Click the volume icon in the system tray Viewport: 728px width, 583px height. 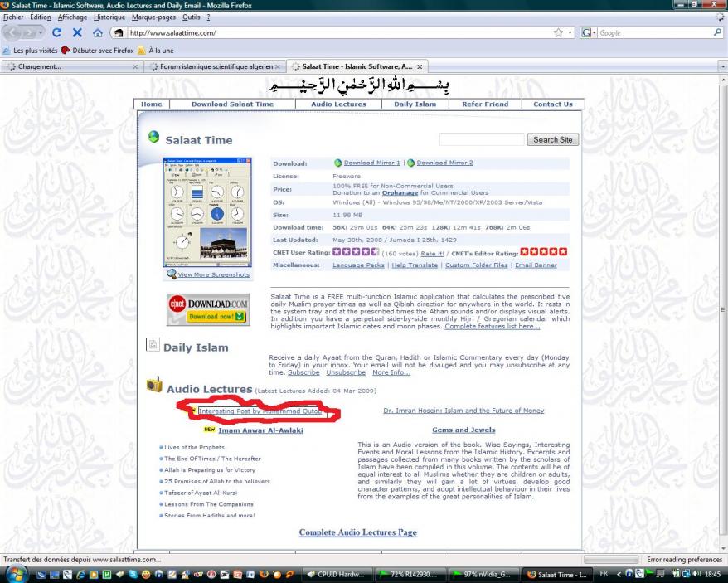click(x=697, y=574)
